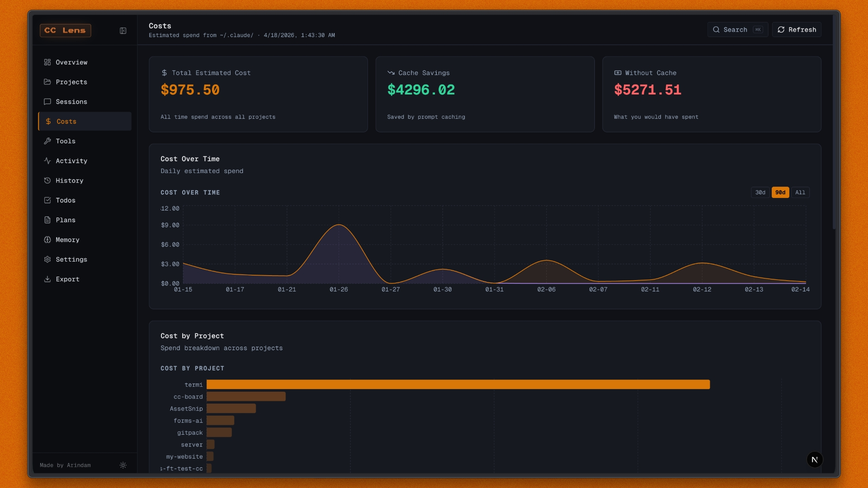Open the Settings gear item
The height and width of the screenshot is (488, 868).
click(71, 259)
